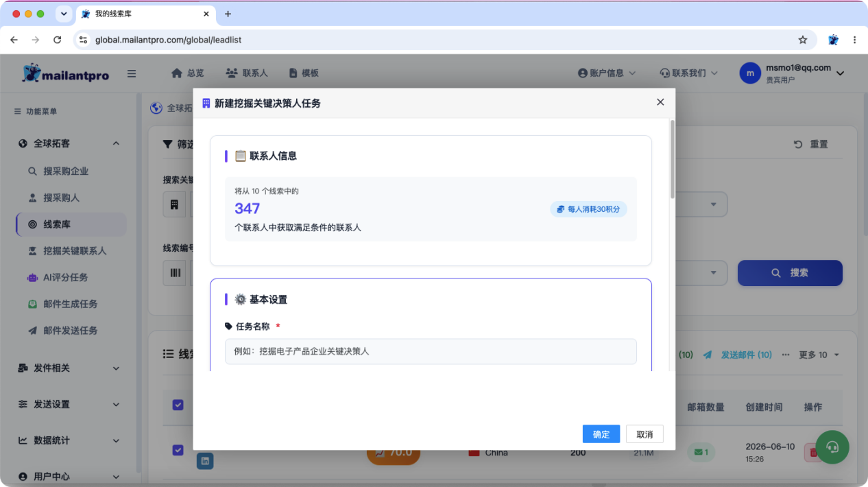Image resolution: width=868 pixels, height=487 pixels.
Task: Click the address bar URL
Action: point(169,40)
